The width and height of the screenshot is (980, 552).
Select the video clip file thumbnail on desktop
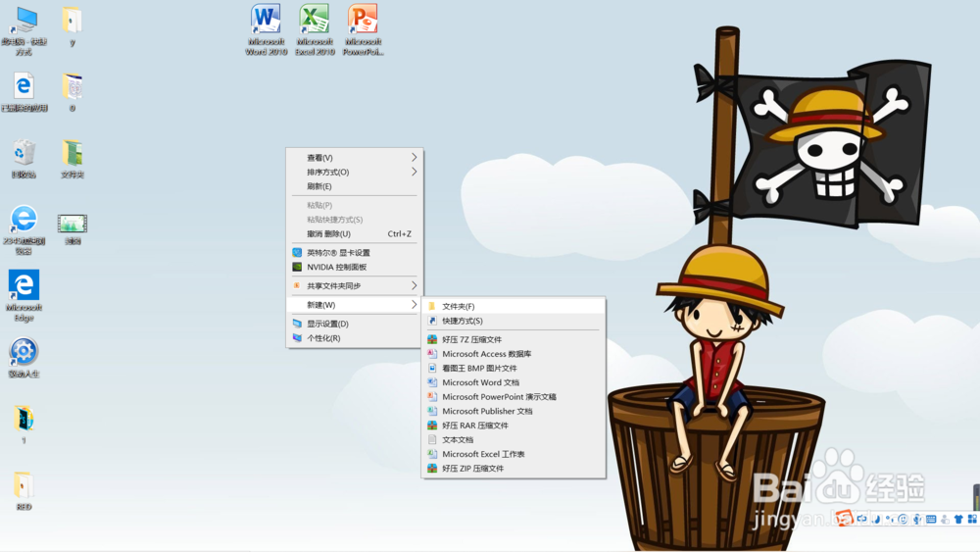click(72, 228)
